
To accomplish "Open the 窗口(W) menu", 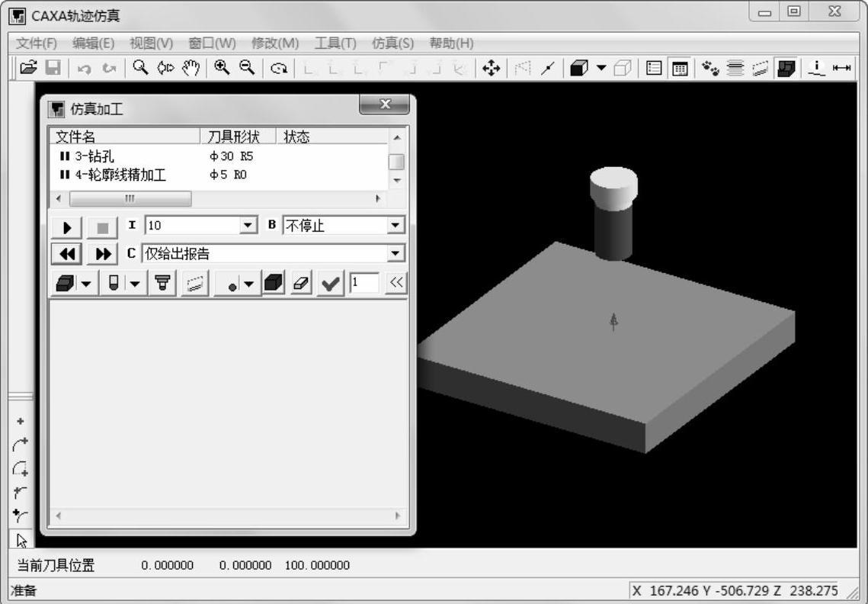I will coord(211,43).
